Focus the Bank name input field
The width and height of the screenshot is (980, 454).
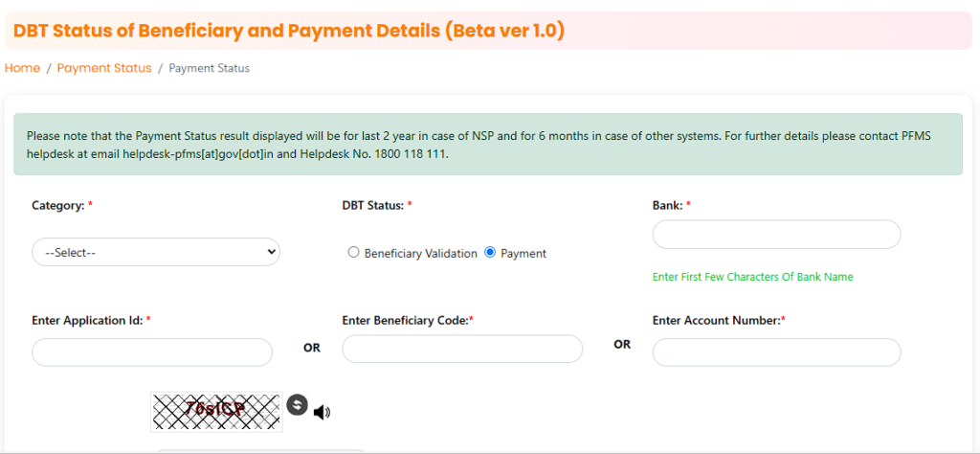point(776,235)
